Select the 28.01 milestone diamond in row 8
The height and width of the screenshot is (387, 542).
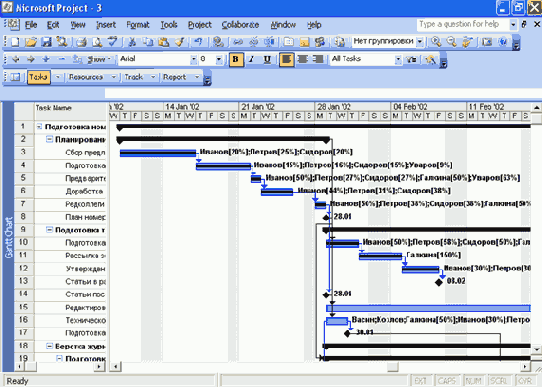point(326,217)
